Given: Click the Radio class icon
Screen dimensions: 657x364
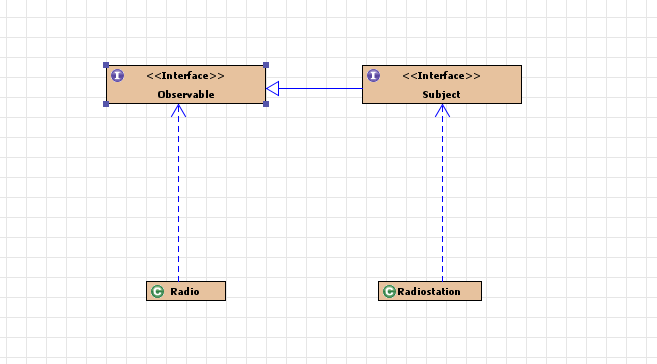Looking at the screenshot, I should [x=158, y=292].
